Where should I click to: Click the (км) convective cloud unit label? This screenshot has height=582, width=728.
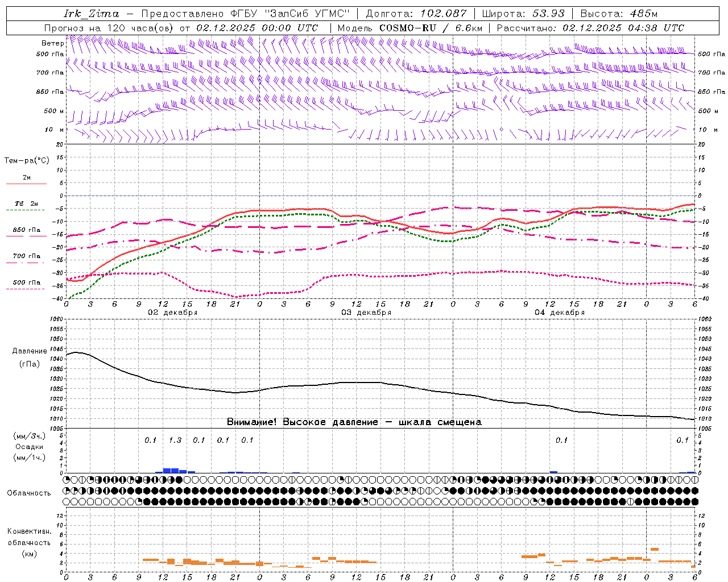[30, 554]
